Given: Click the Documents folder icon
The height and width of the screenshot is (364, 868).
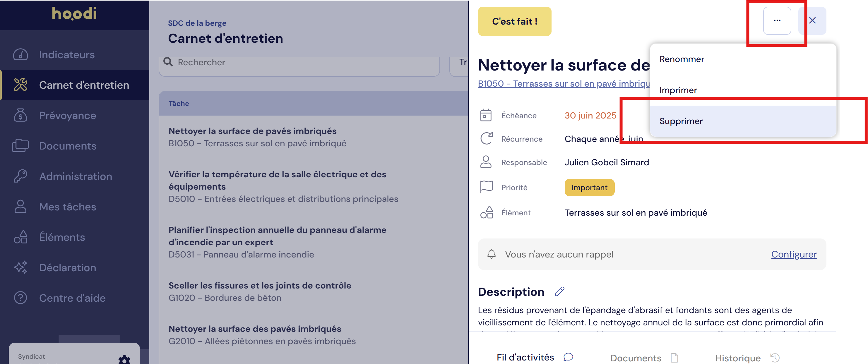Looking at the screenshot, I should (20, 146).
